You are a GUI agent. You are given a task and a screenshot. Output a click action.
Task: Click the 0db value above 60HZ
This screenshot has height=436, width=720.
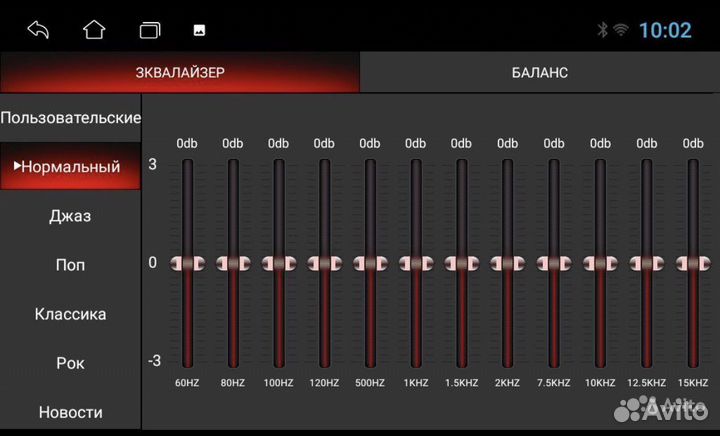[x=187, y=144]
